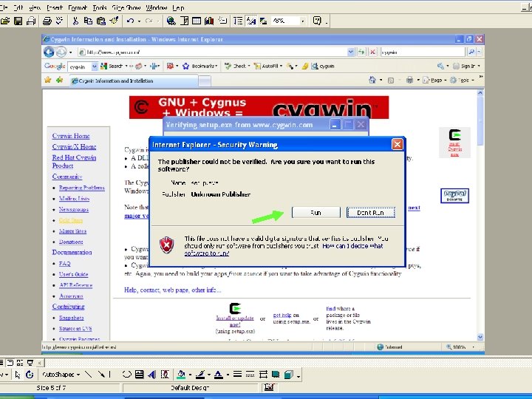Select the Arrow drawing tool

tap(100, 374)
